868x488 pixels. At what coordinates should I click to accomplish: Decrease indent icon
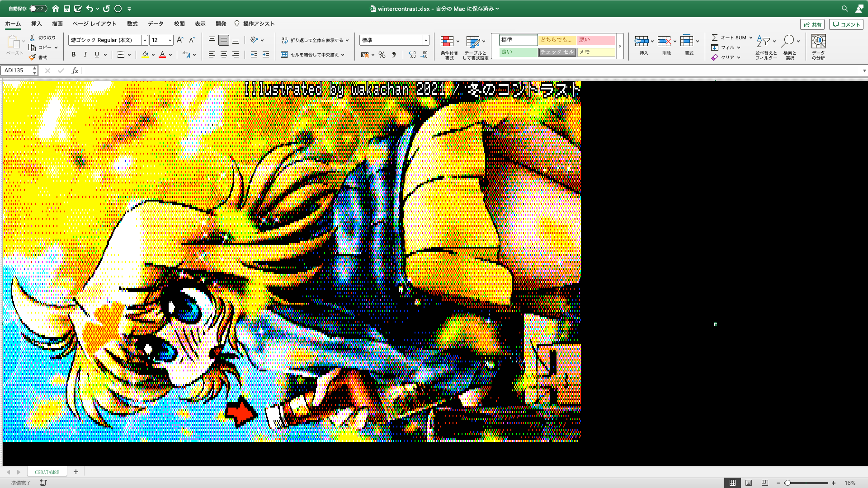[254, 55]
